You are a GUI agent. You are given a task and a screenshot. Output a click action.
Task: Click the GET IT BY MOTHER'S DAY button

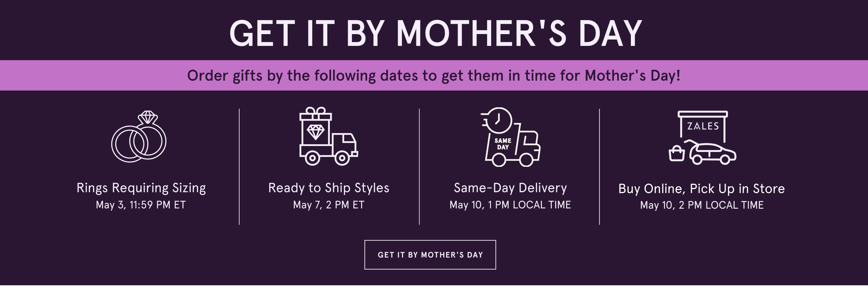[432, 256]
